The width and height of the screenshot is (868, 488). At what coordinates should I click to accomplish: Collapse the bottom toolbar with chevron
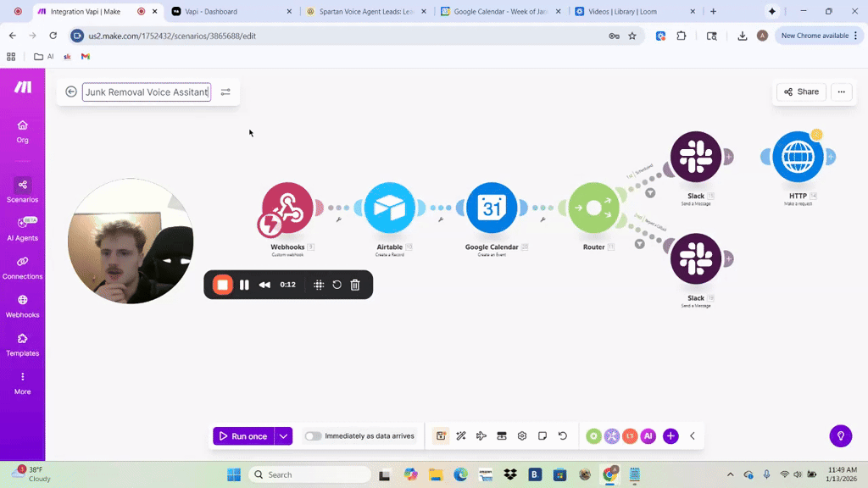pyautogui.click(x=692, y=436)
